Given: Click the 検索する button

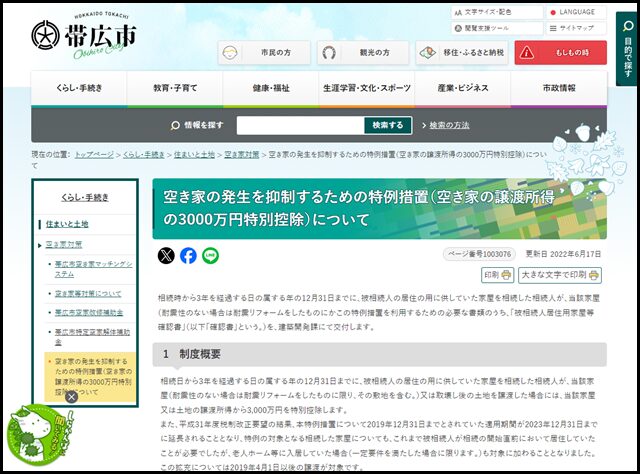Looking at the screenshot, I should 388,125.
